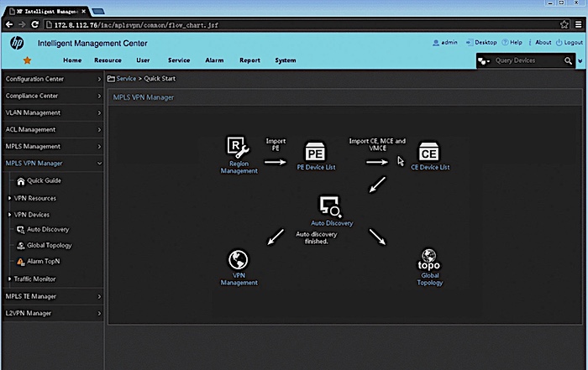Click the Quick Guide home icon

click(x=21, y=181)
